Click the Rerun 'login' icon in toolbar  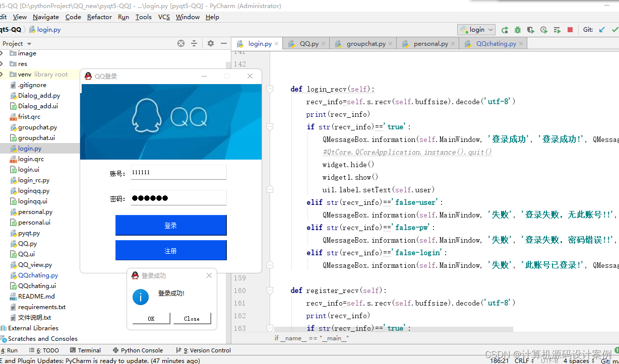click(505, 30)
